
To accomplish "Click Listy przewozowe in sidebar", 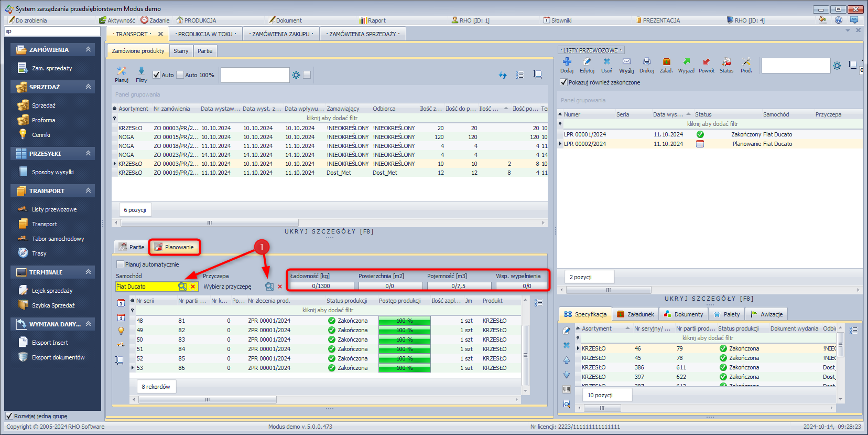I will click(x=54, y=209).
